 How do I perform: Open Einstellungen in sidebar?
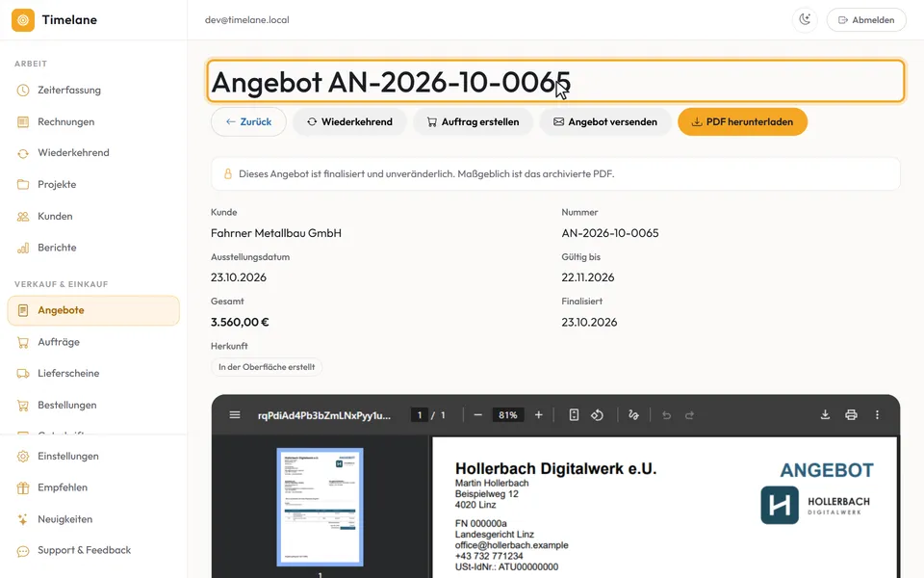point(93,457)
